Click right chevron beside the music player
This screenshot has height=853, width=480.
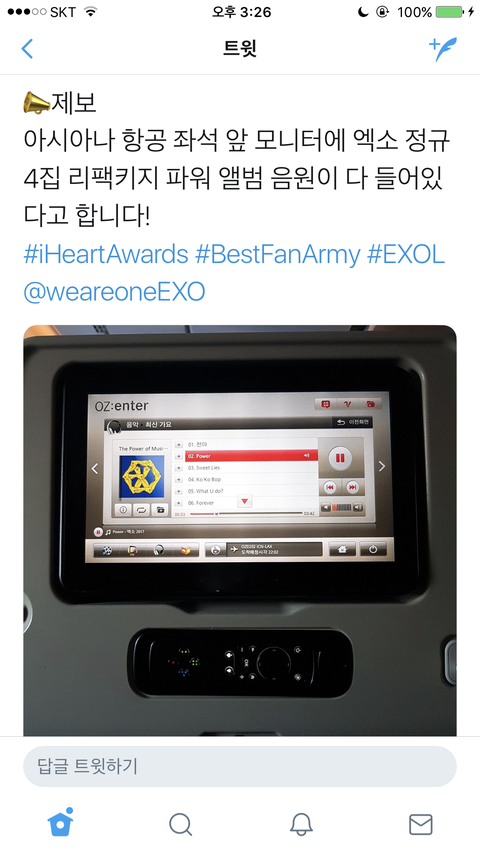click(x=381, y=466)
